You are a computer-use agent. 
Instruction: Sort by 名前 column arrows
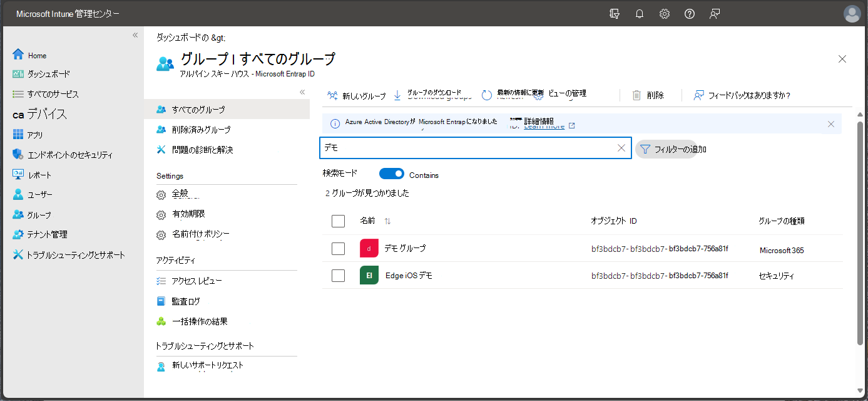(387, 221)
